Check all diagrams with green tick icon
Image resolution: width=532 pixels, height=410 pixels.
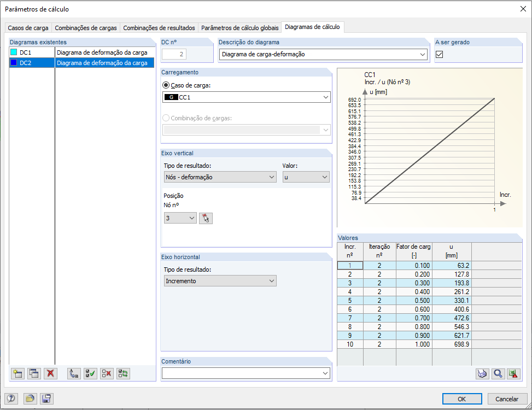click(90, 374)
